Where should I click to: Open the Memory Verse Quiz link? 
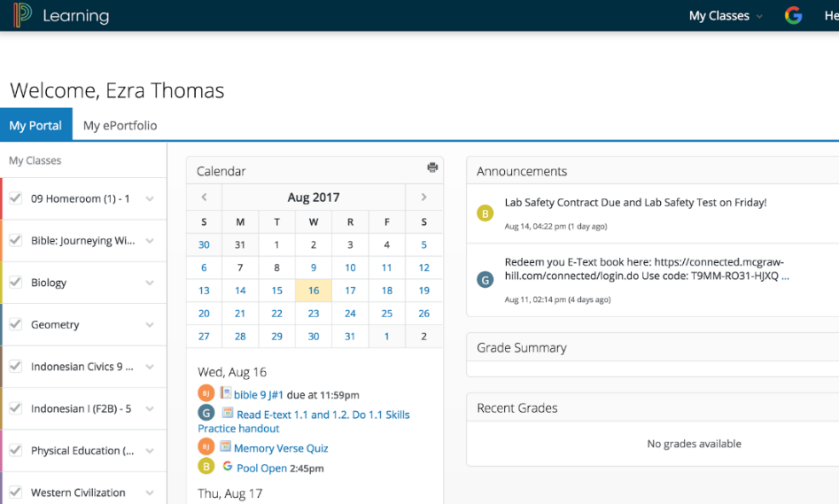(x=281, y=448)
